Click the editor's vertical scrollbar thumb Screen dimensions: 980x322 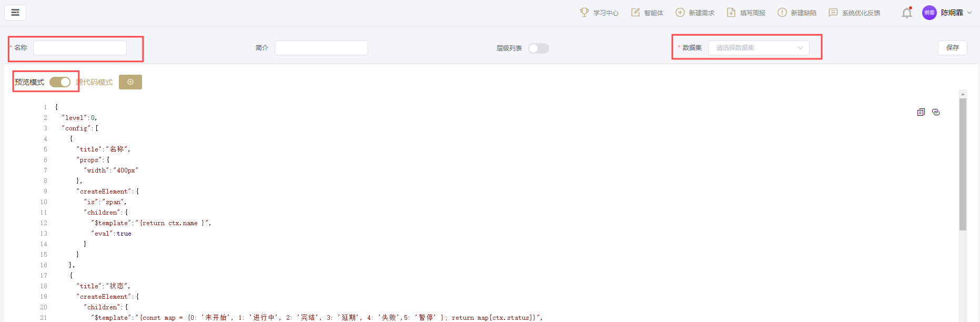pos(963,164)
